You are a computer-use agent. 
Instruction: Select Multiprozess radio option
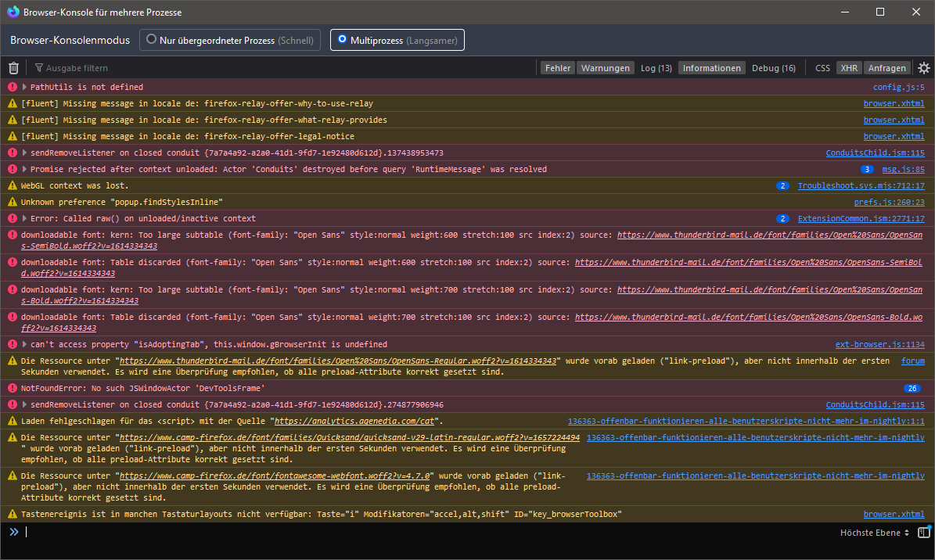(342, 40)
